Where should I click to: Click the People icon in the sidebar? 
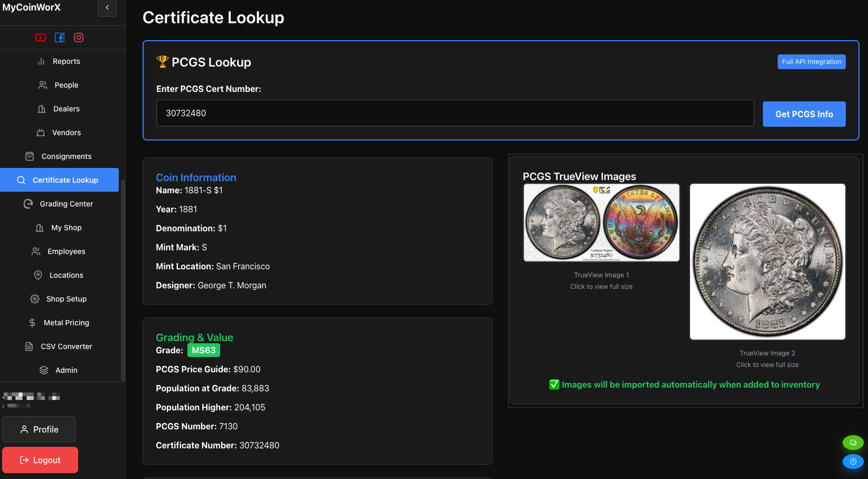(43, 84)
